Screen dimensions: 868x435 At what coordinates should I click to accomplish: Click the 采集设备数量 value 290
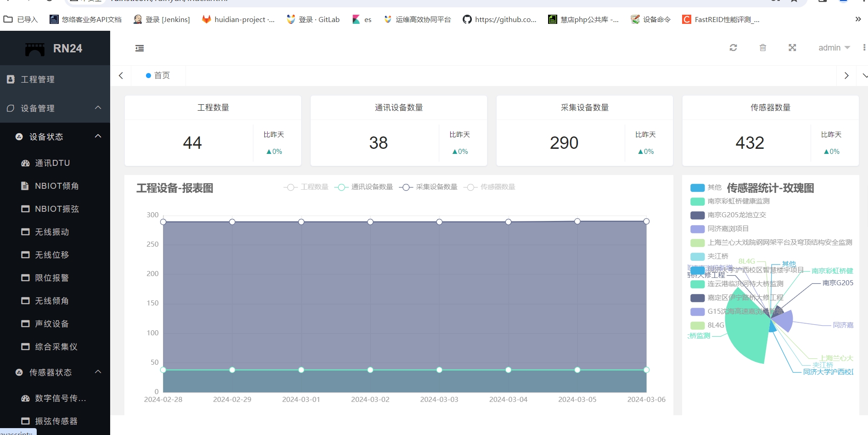pyautogui.click(x=564, y=143)
